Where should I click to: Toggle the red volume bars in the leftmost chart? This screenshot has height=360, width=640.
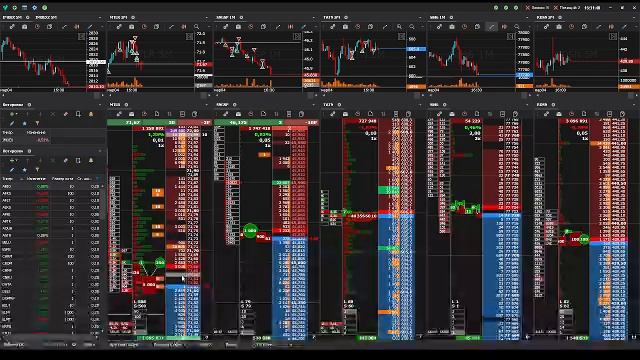(x=77, y=27)
